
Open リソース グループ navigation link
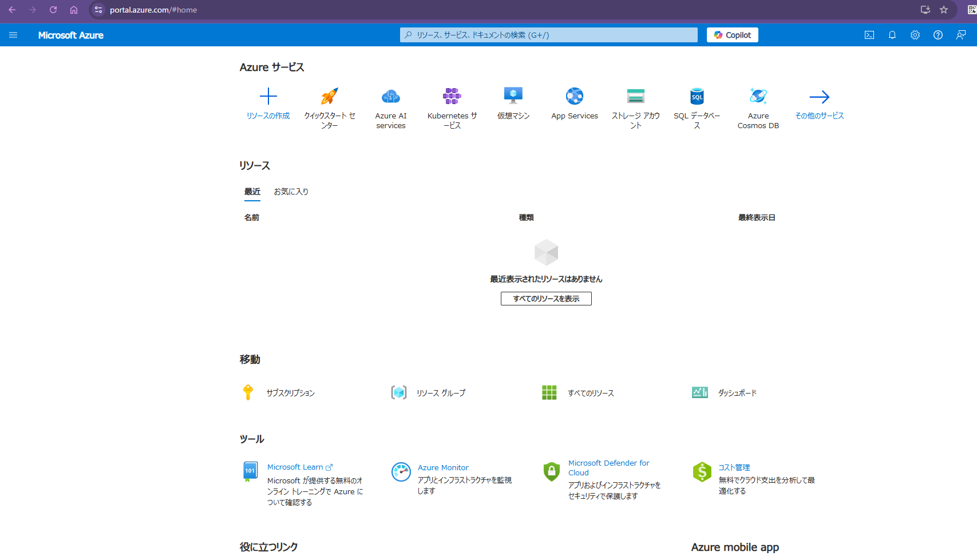441,393
